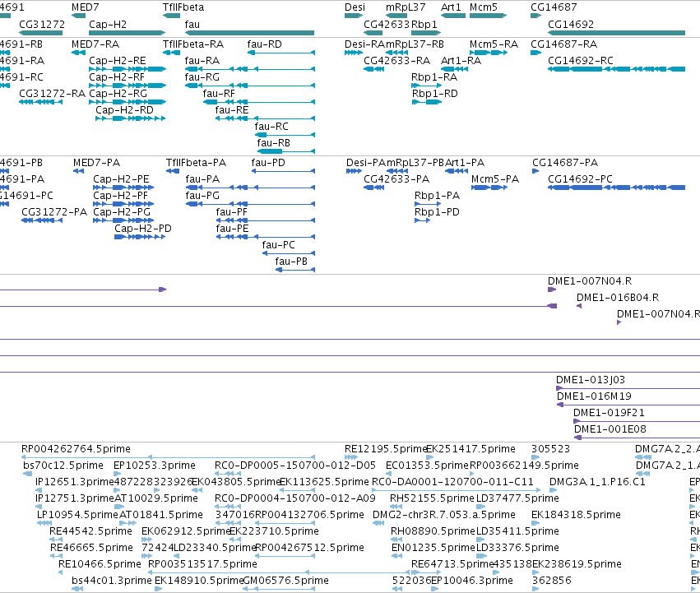Click the fau-RG transcript label
Screen dimensions: 700x593
pyautogui.click(x=202, y=77)
